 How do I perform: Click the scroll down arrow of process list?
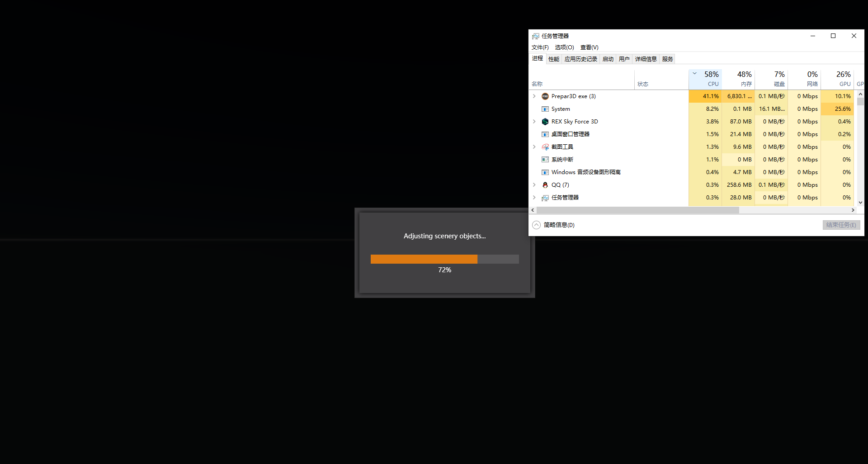[x=860, y=203]
